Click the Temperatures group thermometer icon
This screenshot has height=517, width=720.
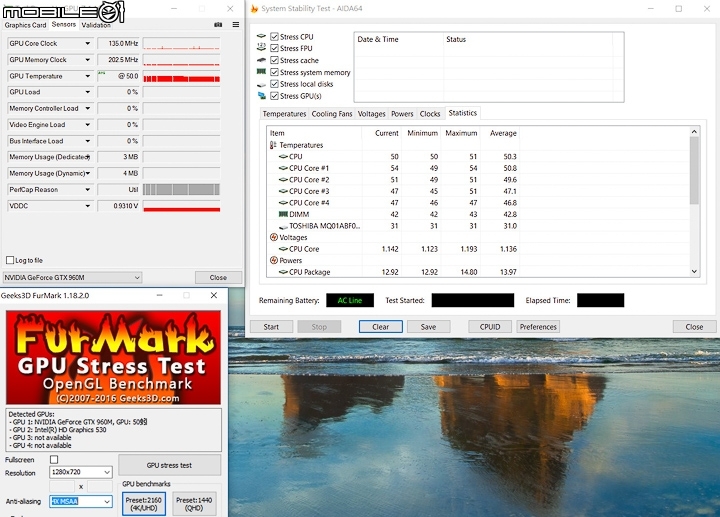[x=273, y=145]
